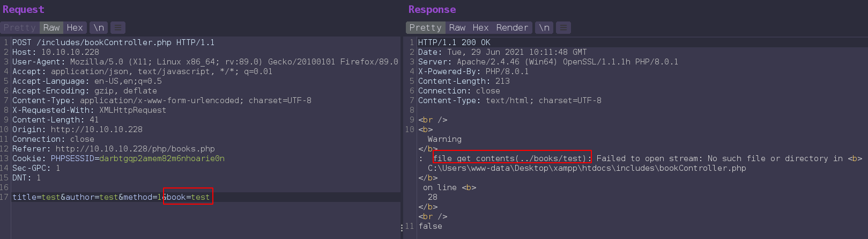Click the file_get_contents warning text in response
Image resolution: width=868 pixels, height=239 pixels.
(511, 158)
